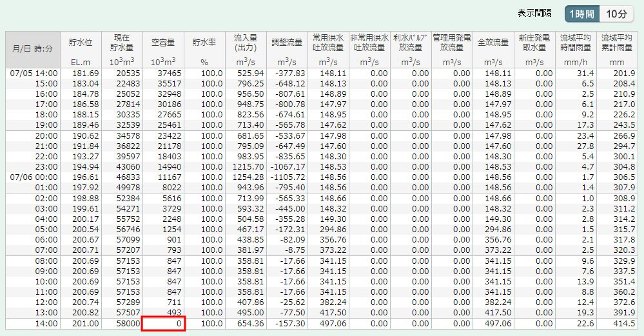Click the 常用洪水吐放流量 column header
Viewport: 644px width, 336px height.
coord(328,49)
